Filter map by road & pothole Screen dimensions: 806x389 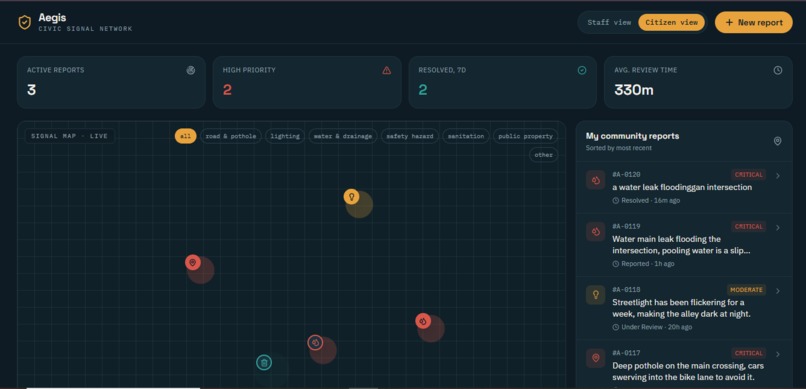(x=231, y=136)
